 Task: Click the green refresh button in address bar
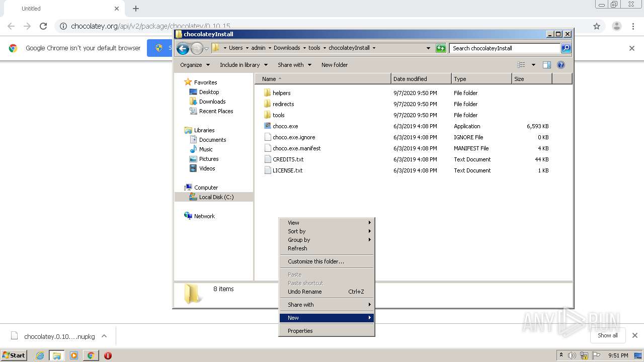[x=441, y=48]
